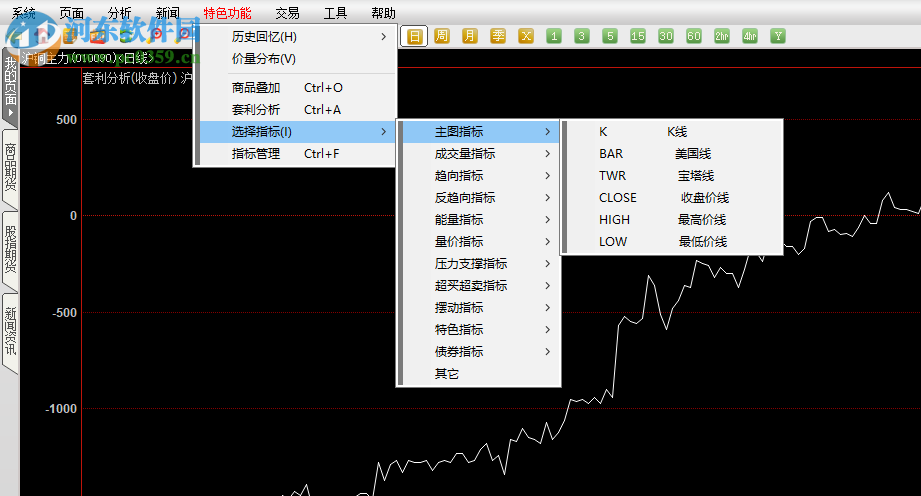Choose LOW 最低价线 indicator
This screenshot has height=496, width=921.
675,242
